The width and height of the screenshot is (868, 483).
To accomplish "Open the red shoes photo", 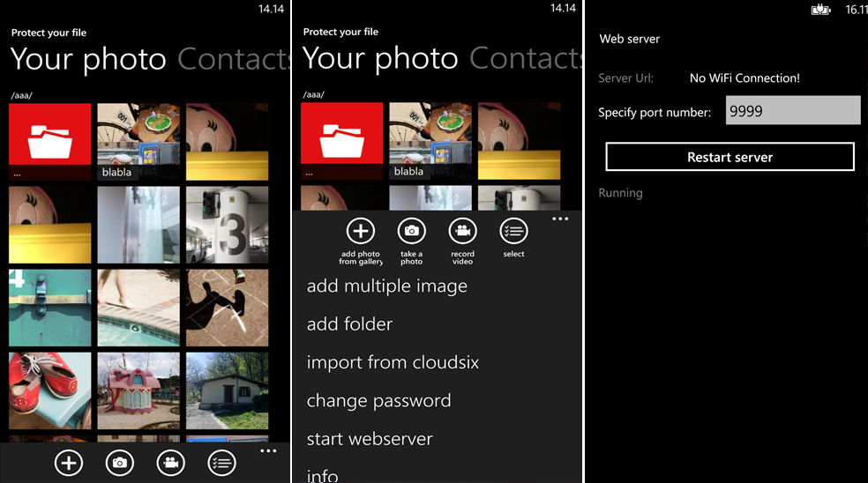I will point(49,390).
